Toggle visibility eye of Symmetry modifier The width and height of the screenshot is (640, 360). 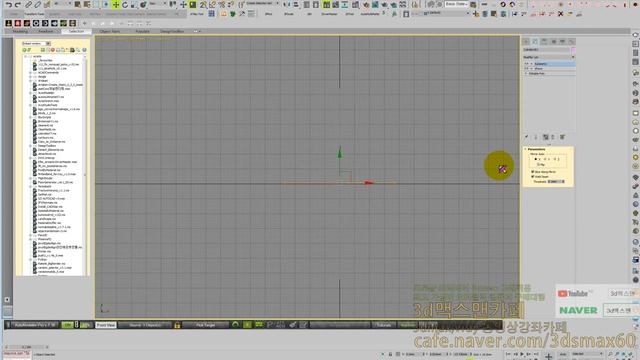[x=527, y=64]
